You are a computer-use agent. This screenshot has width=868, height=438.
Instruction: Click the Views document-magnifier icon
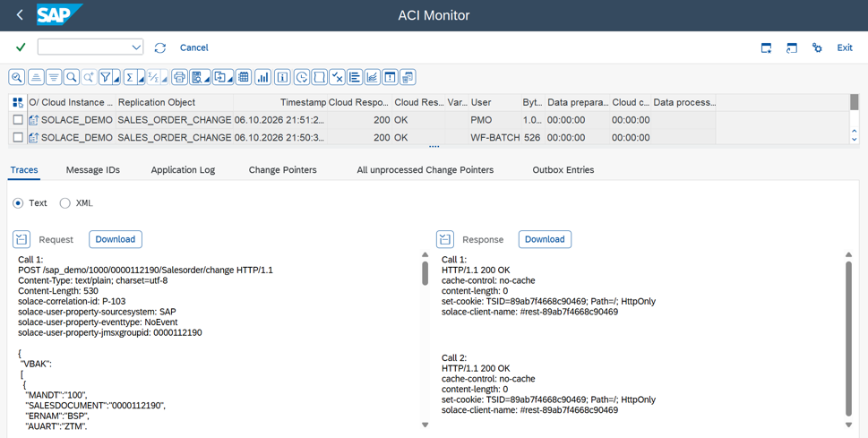pyautogui.click(x=196, y=78)
